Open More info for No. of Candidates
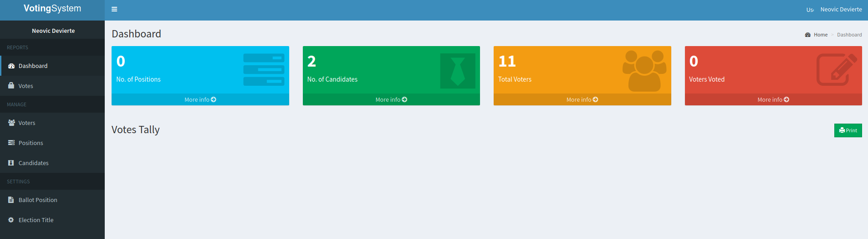Screen dimensions: 868x239 coord(391,99)
